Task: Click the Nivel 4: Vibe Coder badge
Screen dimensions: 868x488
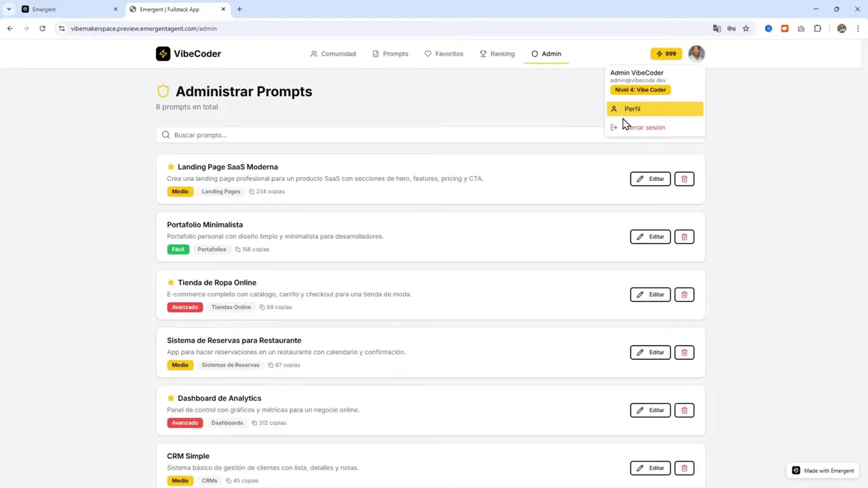Action: tap(640, 89)
